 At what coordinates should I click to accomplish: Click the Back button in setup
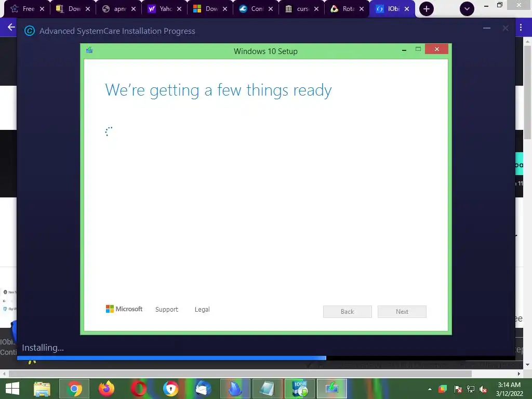point(348,312)
